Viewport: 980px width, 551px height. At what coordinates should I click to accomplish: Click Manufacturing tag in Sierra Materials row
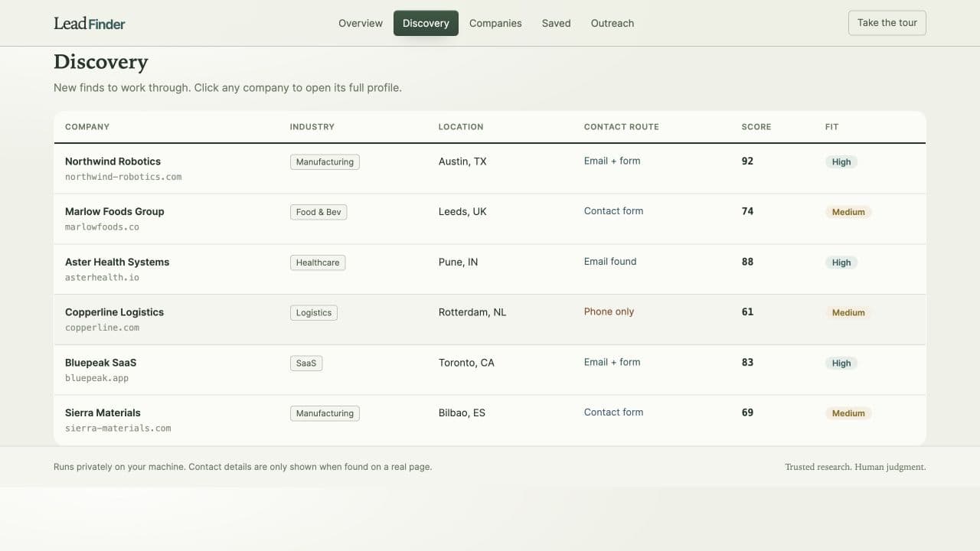click(325, 413)
